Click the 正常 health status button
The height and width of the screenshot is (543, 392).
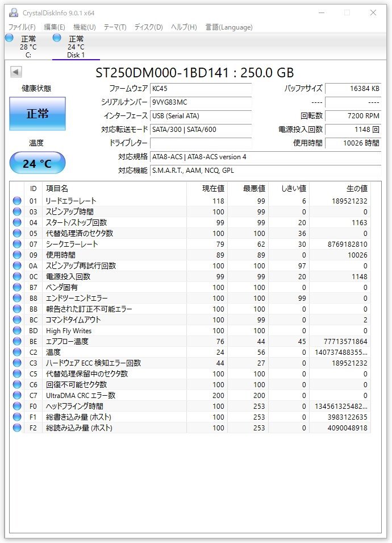pos(37,114)
